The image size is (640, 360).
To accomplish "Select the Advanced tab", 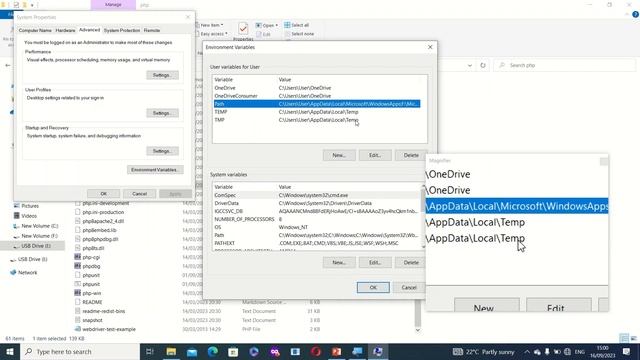I will tap(89, 30).
